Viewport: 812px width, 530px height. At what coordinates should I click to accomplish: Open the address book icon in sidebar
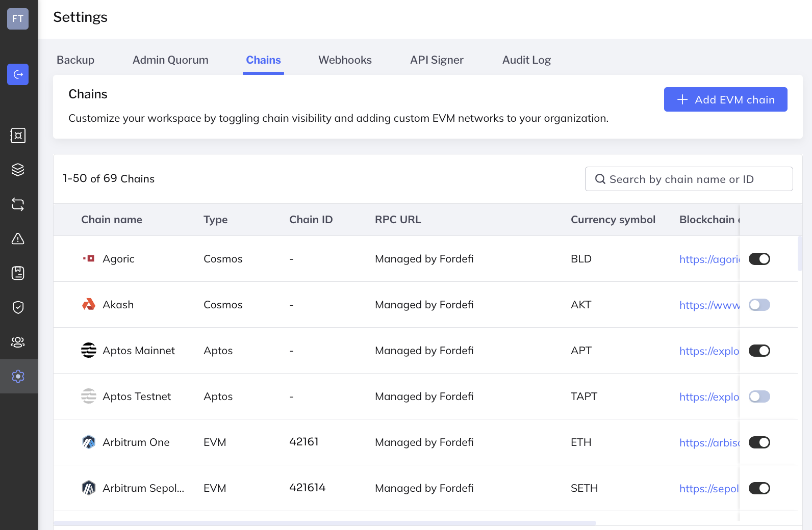(x=18, y=273)
